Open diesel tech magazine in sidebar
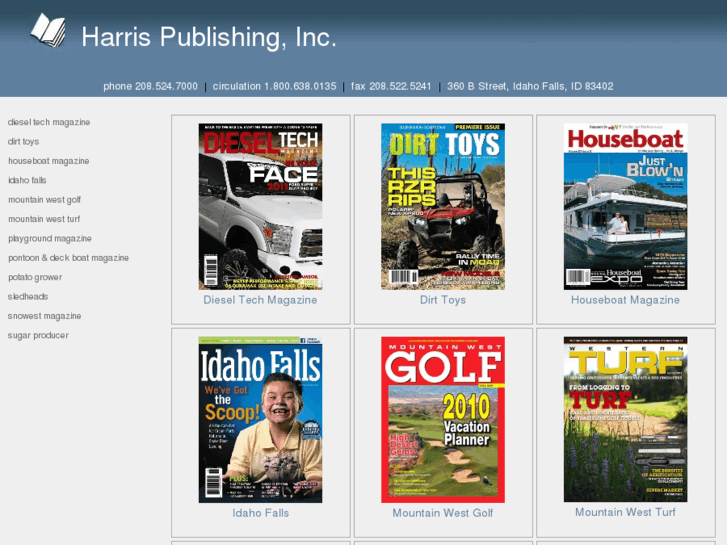 pyautogui.click(x=49, y=122)
